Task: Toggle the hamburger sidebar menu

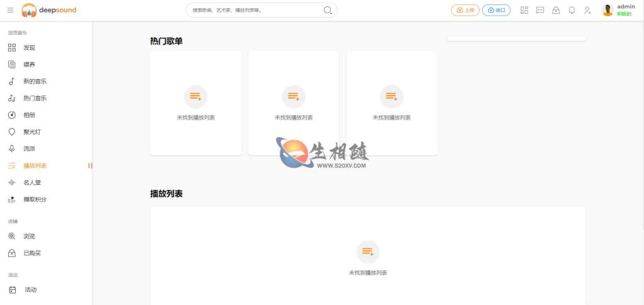Action: (10, 10)
